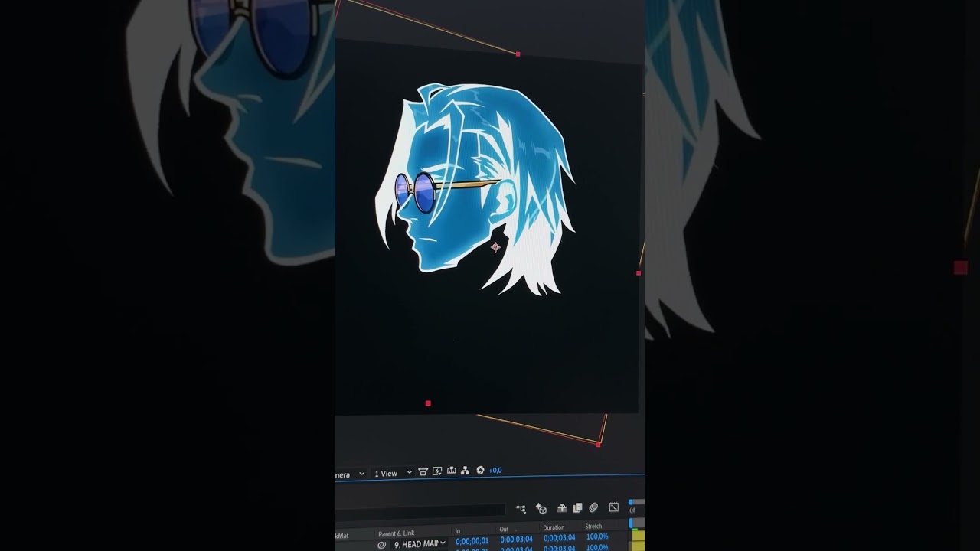
Task: Open the 9. HEAD MAIN parent dropdown
Action: [x=420, y=544]
